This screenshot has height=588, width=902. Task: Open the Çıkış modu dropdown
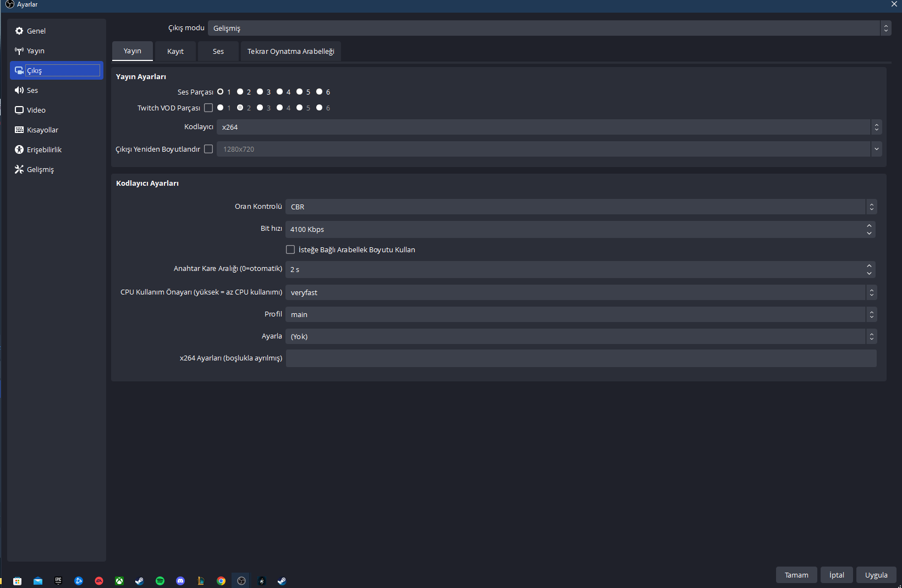tap(549, 28)
